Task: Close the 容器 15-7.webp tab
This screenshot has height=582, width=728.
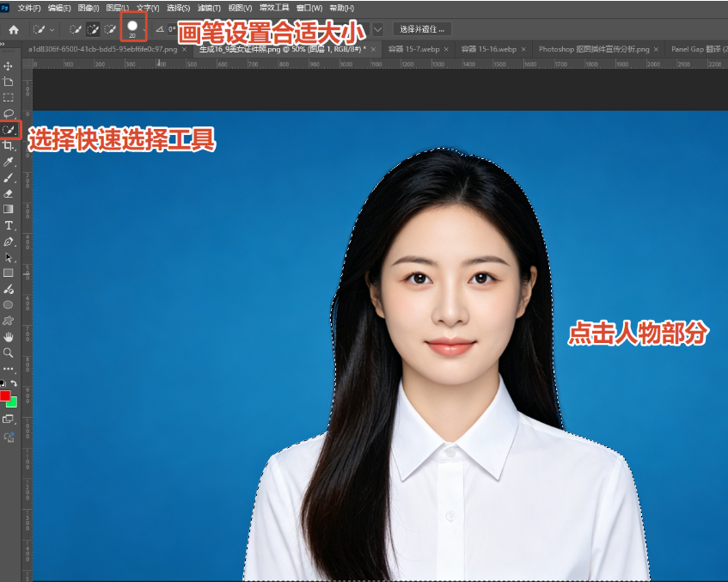Action: 446,49
